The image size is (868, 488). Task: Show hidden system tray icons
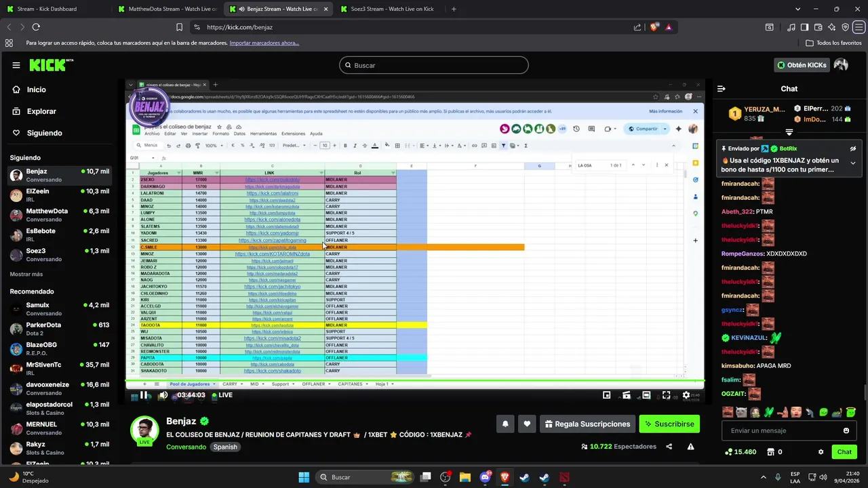[764, 477]
